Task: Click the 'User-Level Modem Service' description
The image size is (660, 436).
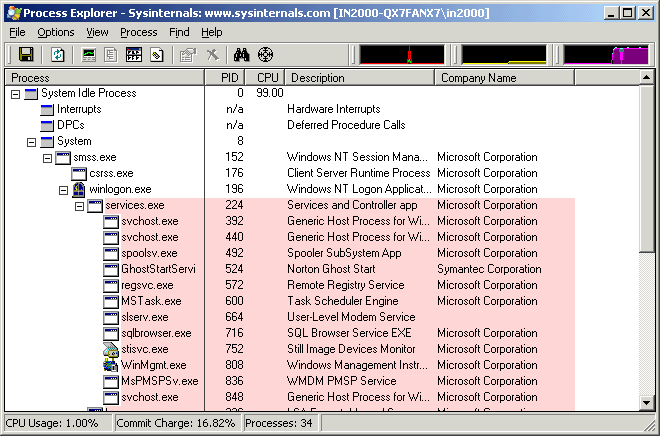Action: click(x=351, y=317)
